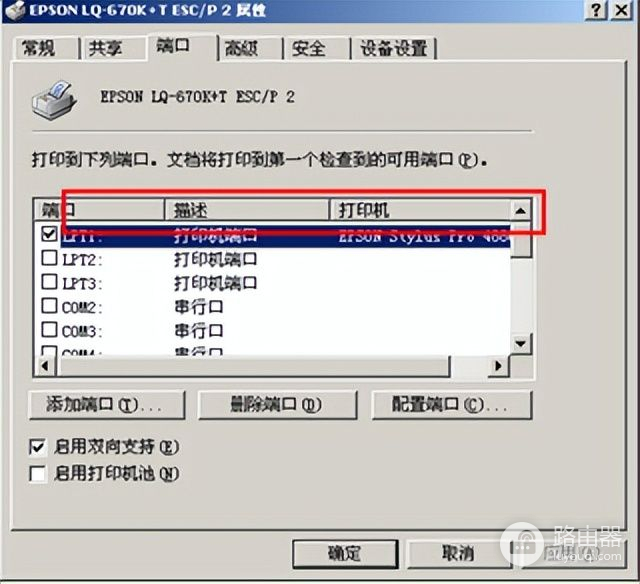The height and width of the screenshot is (584, 640).
Task: Click the horizontal scroll right arrow
Action: (498, 366)
